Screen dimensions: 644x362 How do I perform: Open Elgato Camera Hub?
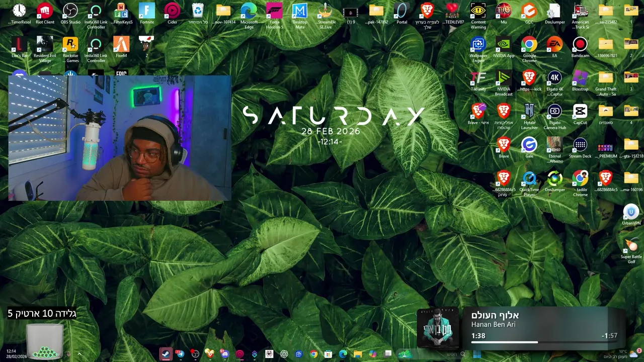click(554, 117)
